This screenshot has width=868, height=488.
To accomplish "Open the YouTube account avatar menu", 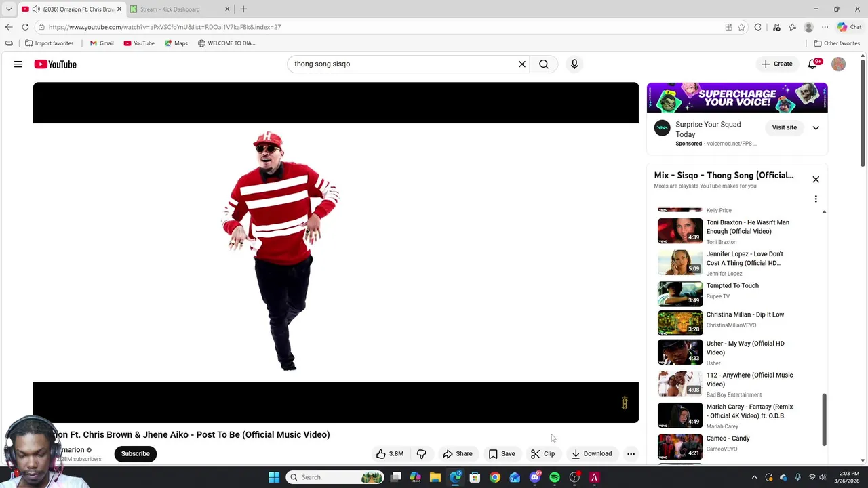I will pyautogui.click(x=839, y=64).
